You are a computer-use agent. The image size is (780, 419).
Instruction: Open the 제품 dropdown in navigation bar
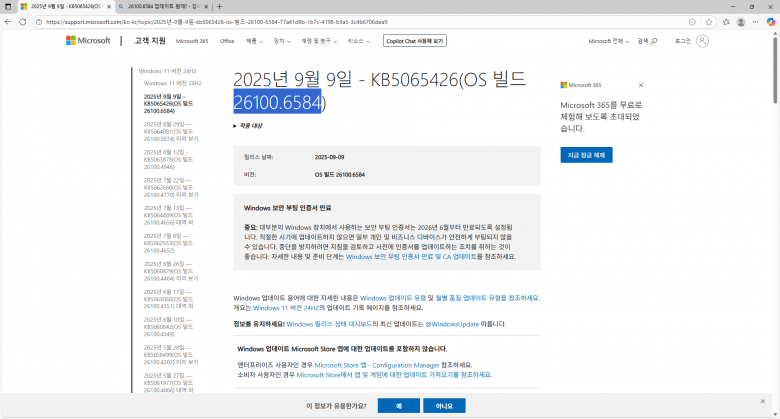pyautogui.click(x=252, y=41)
